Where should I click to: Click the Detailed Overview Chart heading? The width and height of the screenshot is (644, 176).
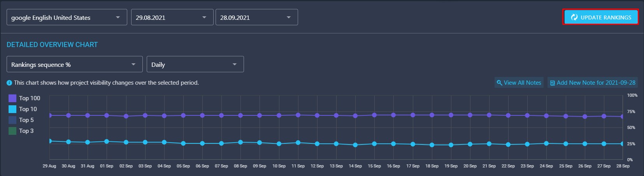(x=52, y=45)
